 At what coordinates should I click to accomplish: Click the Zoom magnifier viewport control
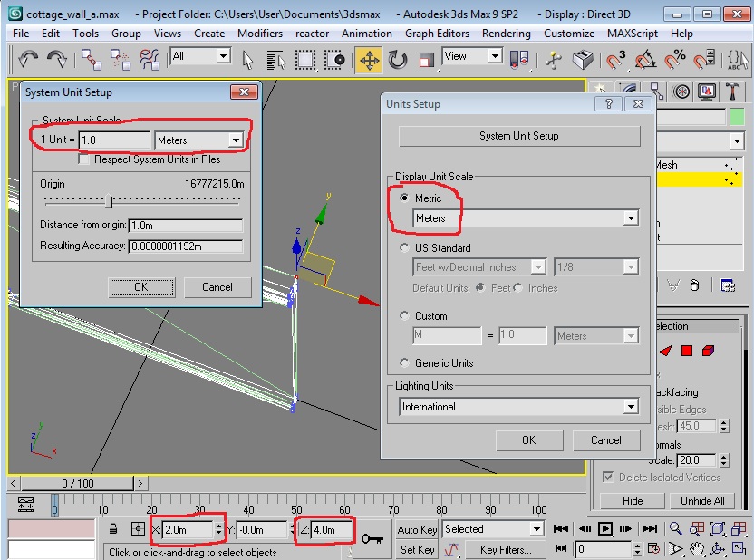click(x=676, y=529)
